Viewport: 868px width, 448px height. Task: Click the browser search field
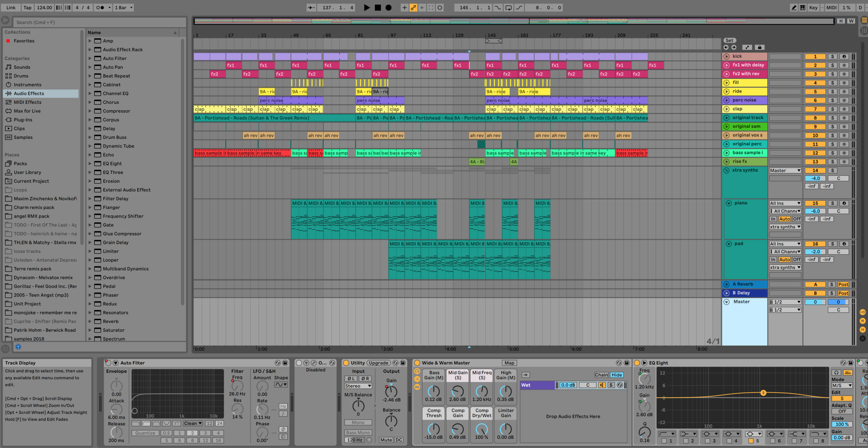point(98,22)
